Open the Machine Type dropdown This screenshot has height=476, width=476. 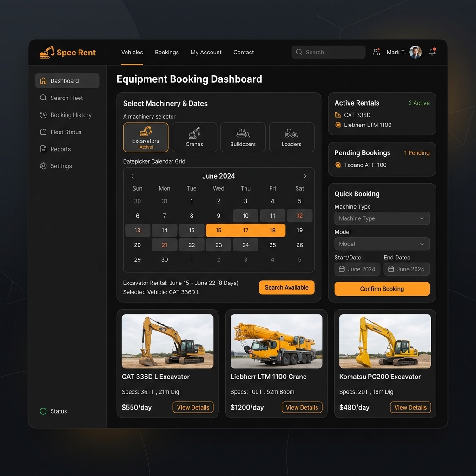pos(382,218)
